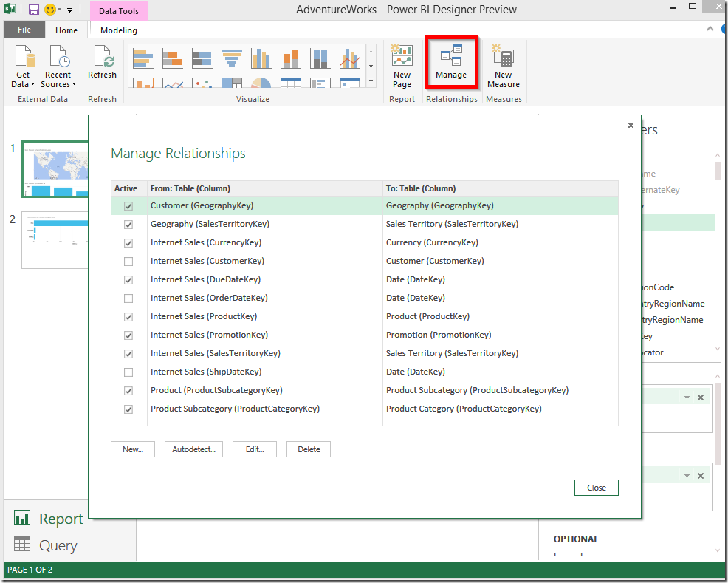Create a New Measure
The height and width of the screenshot is (583, 728).
click(504, 67)
